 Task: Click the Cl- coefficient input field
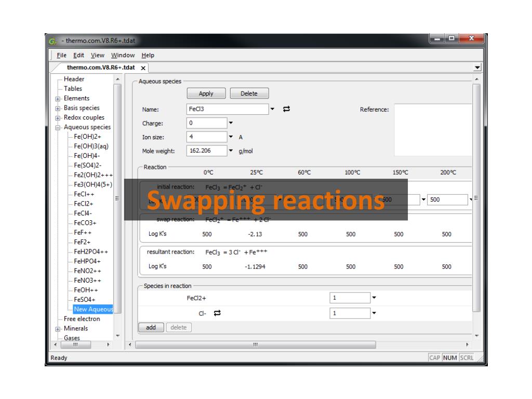(x=350, y=313)
